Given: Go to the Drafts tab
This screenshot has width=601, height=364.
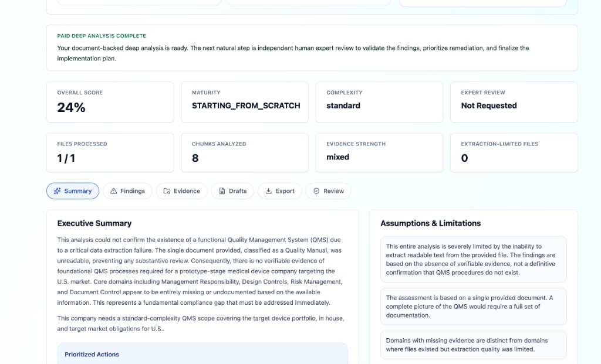Looking at the screenshot, I should tap(232, 191).
